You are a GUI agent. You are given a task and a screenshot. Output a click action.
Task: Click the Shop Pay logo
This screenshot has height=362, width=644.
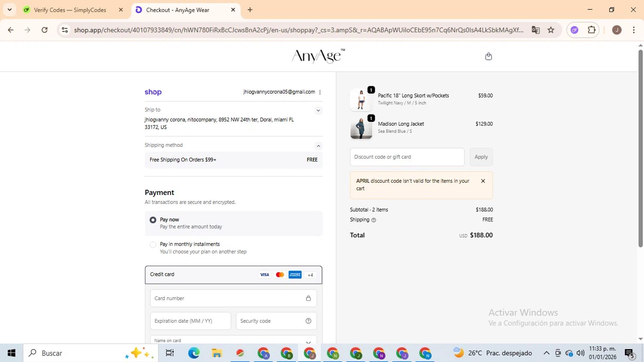point(153,92)
